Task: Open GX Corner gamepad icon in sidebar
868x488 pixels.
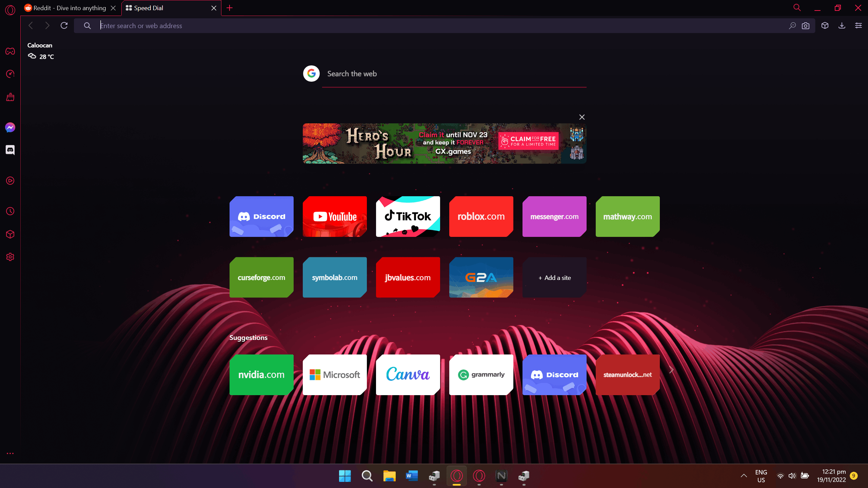Action: [10, 51]
